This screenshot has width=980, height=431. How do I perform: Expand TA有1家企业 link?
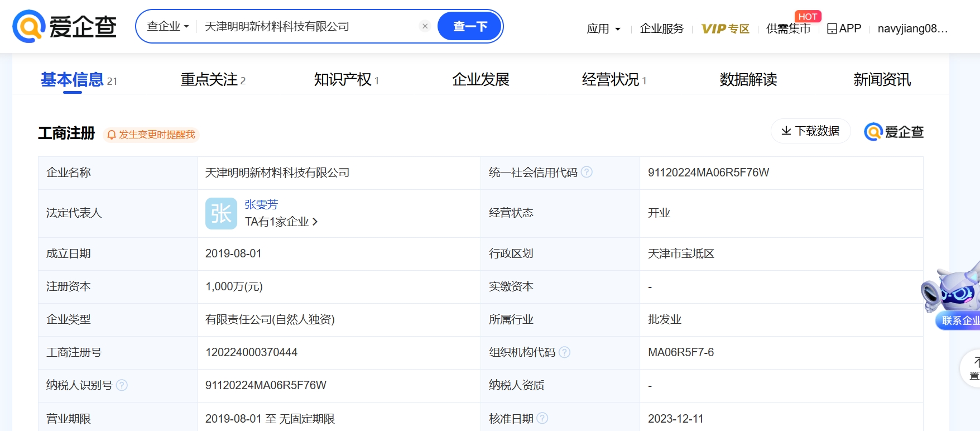[281, 222]
